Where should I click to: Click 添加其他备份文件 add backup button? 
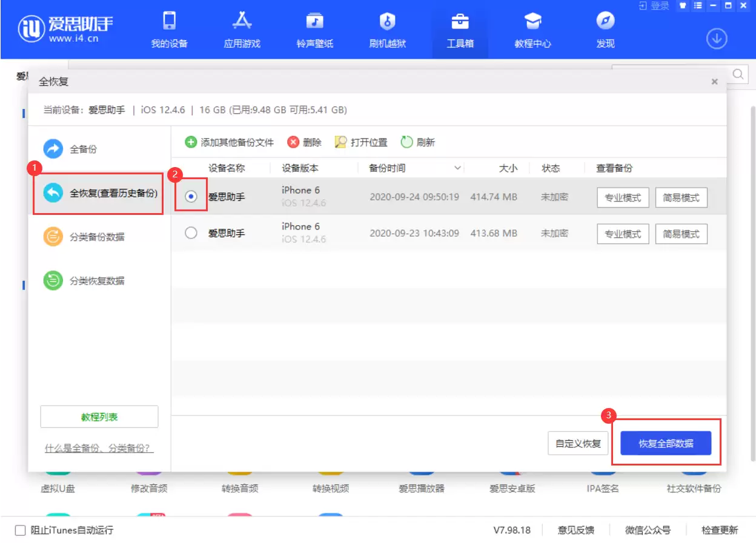[x=229, y=142]
